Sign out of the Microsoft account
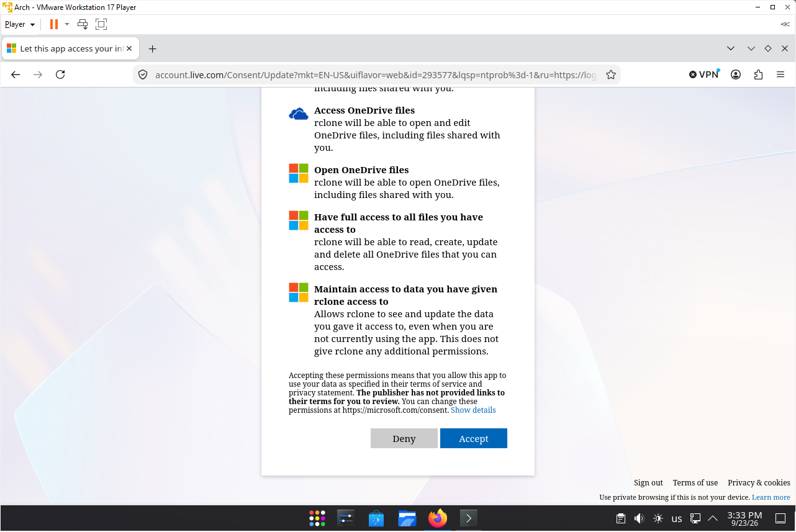 (648, 483)
